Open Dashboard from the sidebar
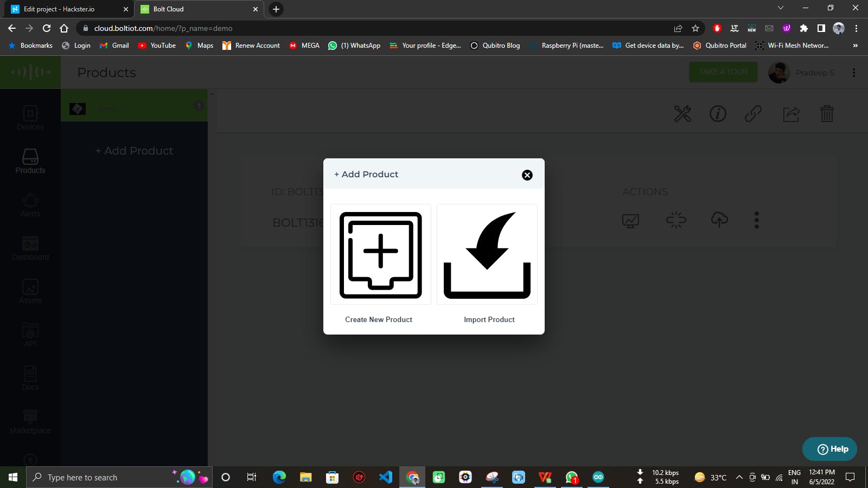868x488 pixels. (30, 248)
